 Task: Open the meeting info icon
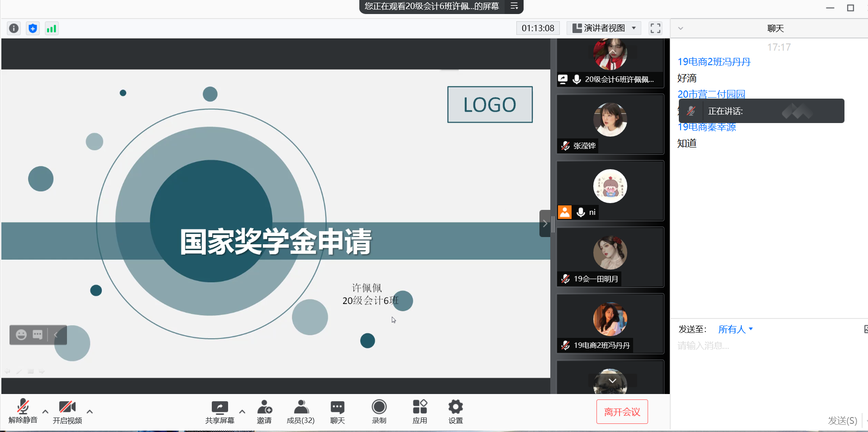pyautogui.click(x=14, y=28)
